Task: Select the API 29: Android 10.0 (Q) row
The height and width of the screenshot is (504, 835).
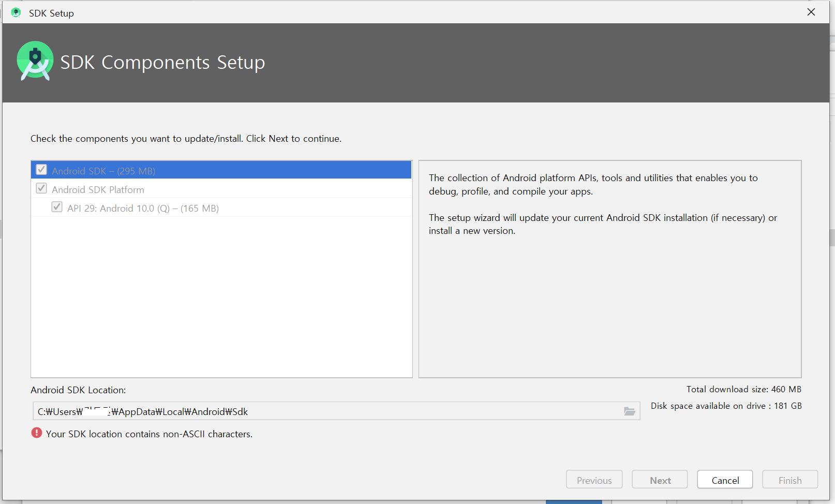Action: coord(221,207)
